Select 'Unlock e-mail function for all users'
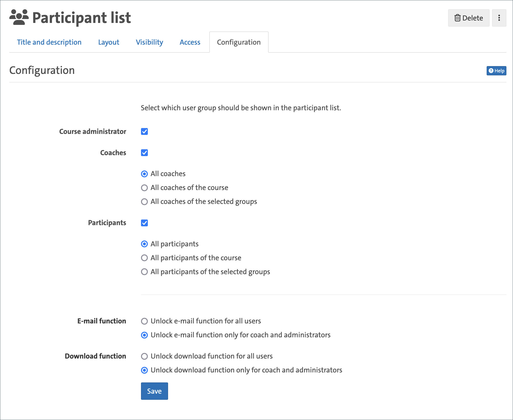513x420 pixels. (145, 321)
